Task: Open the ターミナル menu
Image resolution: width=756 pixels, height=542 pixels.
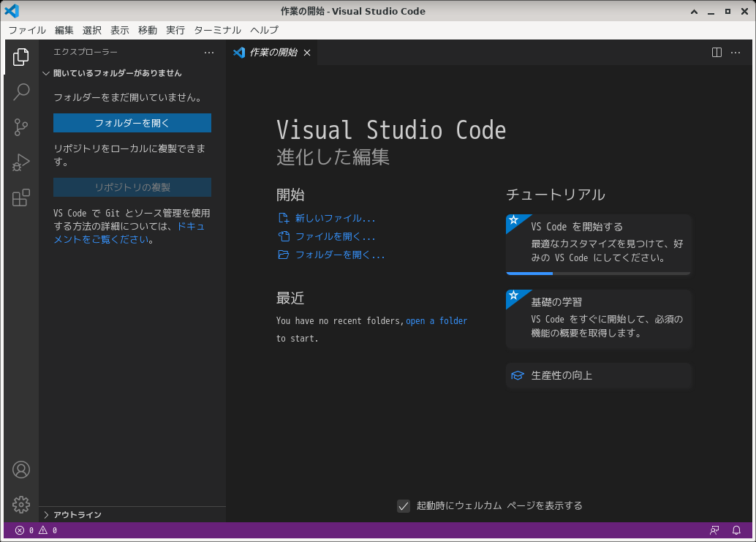Action: click(217, 31)
